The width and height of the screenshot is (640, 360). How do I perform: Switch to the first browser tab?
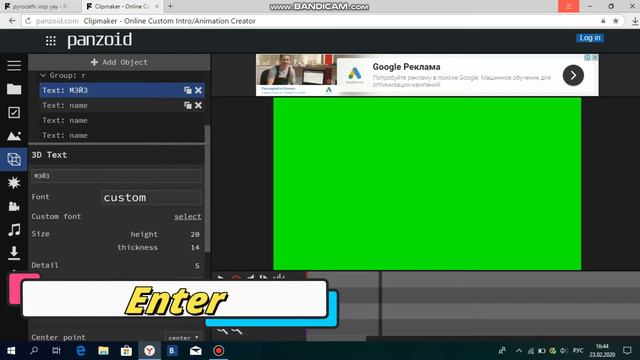tap(40, 7)
